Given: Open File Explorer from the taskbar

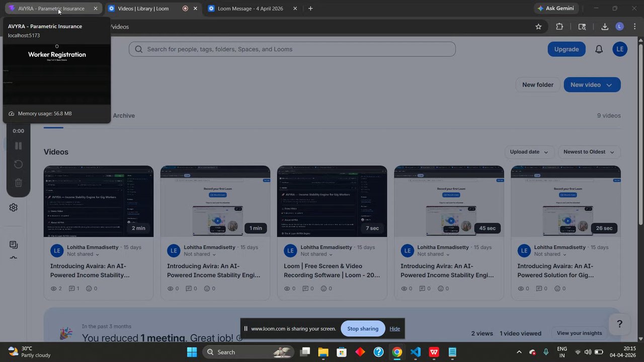Looking at the screenshot, I should [x=323, y=352].
